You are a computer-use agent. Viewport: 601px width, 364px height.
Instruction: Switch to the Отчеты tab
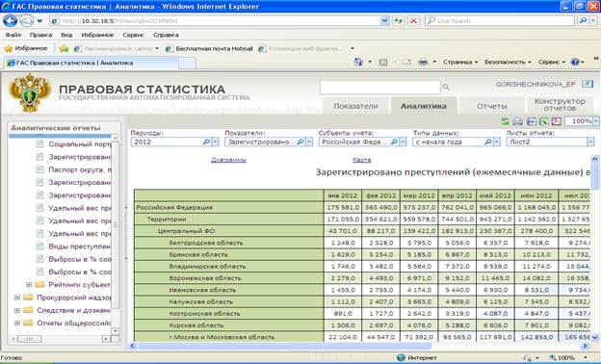[492, 106]
